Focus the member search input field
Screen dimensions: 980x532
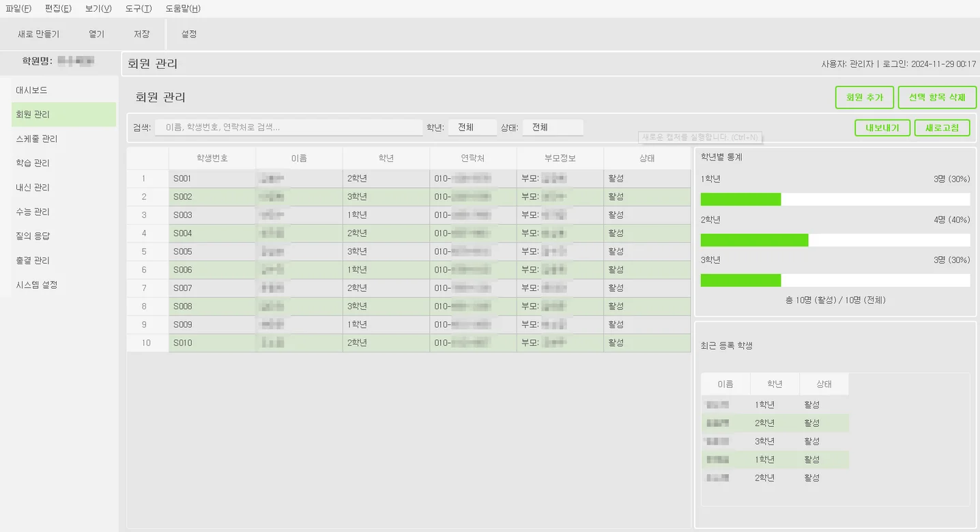tap(289, 128)
